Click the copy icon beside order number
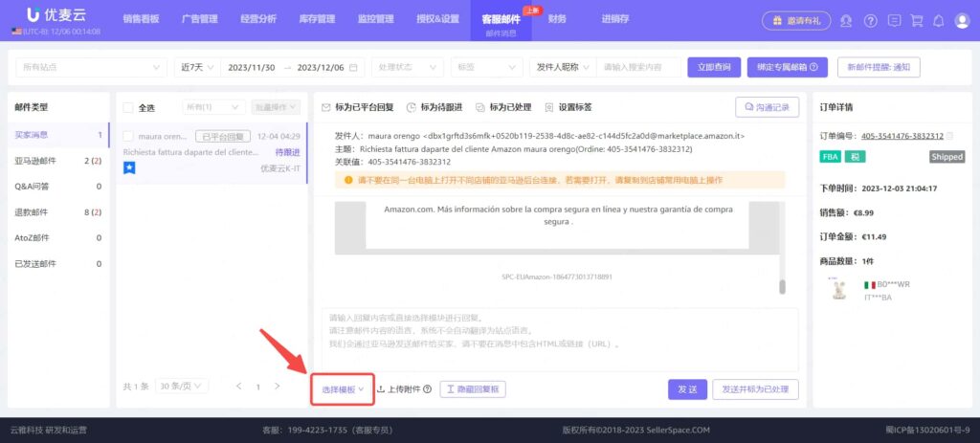Screen dimensions: 980x443 [950, 136]
